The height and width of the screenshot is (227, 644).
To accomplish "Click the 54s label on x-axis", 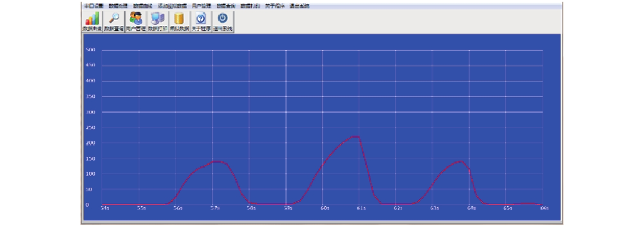I will pyautogui.click(x=105, y=208).
